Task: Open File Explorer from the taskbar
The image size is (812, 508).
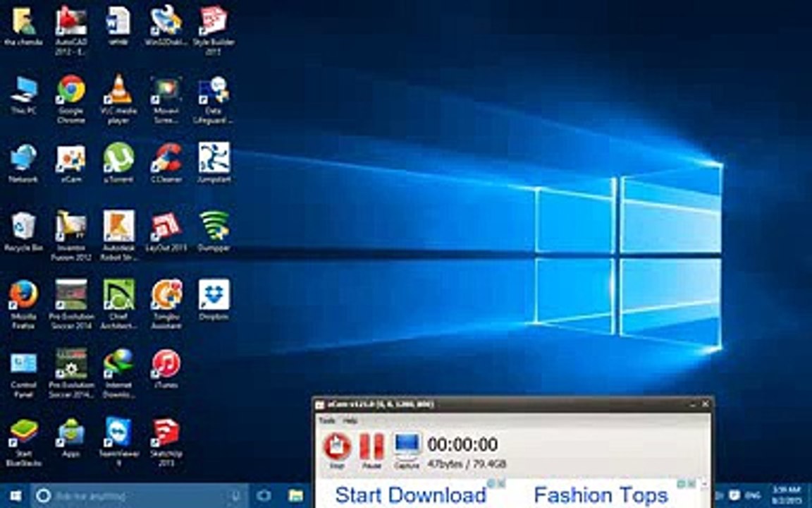Action: [x=296, y=496]
